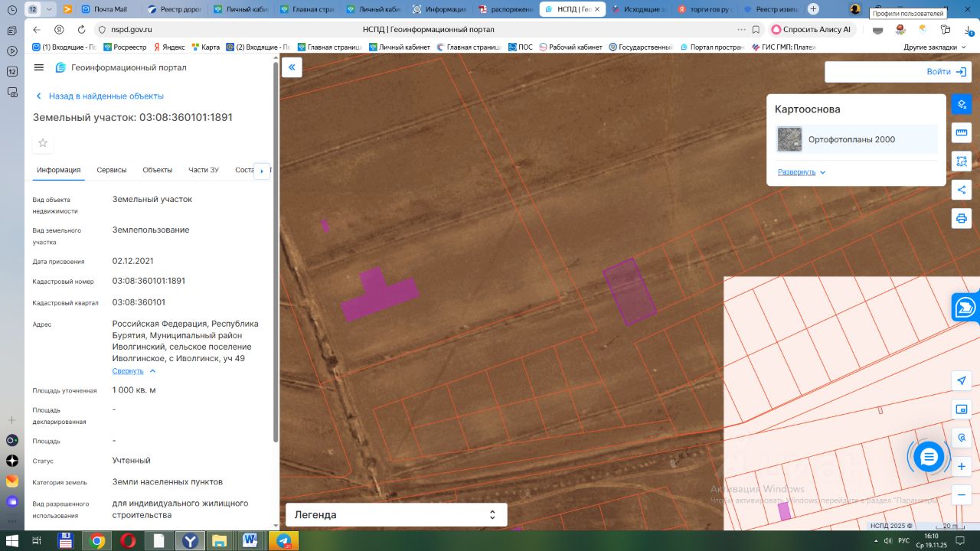This screenshot has height=551, width=980.
Task: Click the map layers button
Action: coord(962,104)
